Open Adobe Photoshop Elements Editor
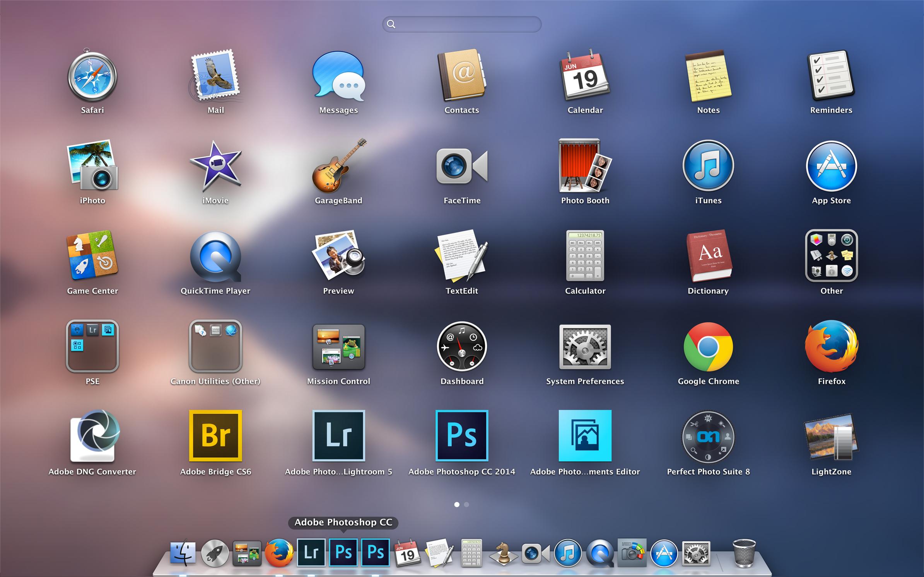Viewport: 924px width, 577px height. point(585,436)
